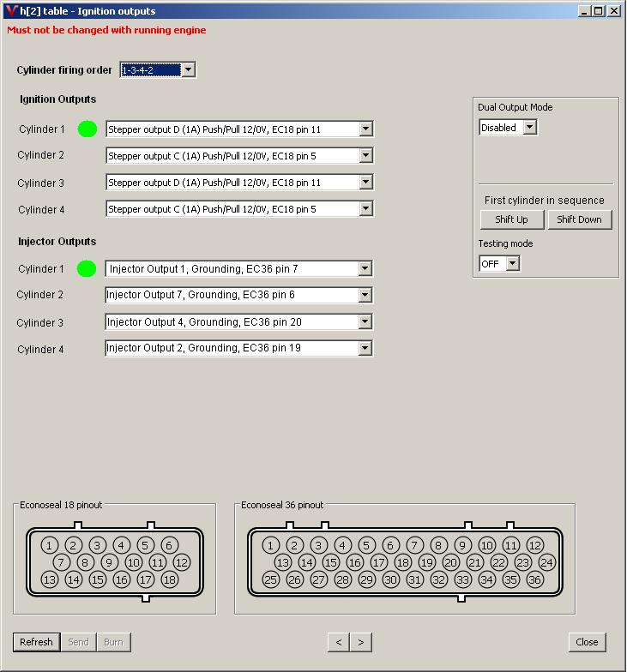Click pin 9 in Econoseal 18 pinout
The height and width of the screenshot is (672, 627).
coord(110,562)
